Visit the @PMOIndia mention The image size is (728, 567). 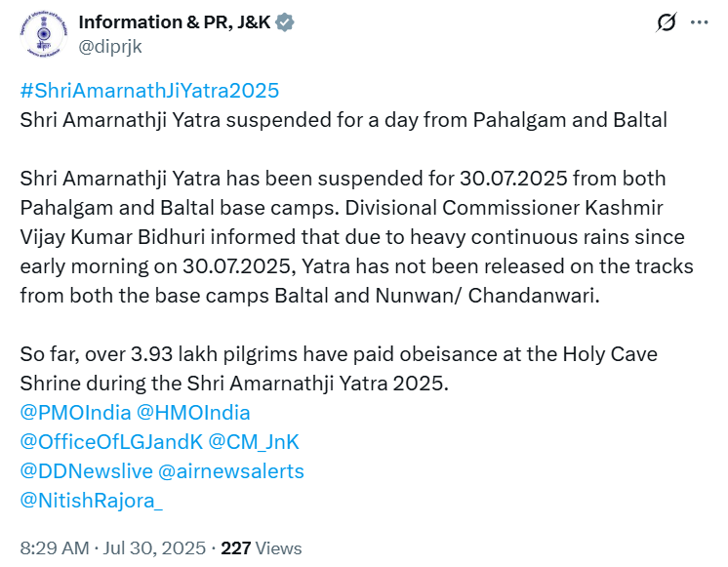point(75,413)
